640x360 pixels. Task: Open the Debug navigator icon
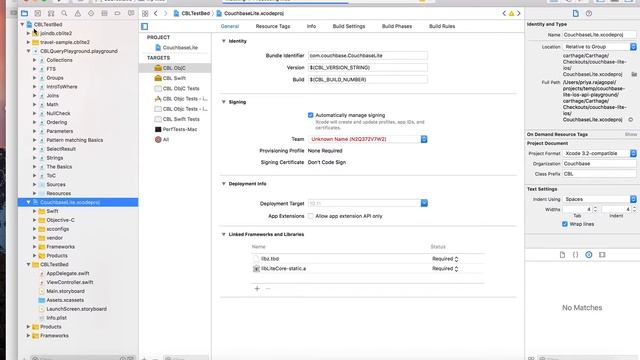104,13
